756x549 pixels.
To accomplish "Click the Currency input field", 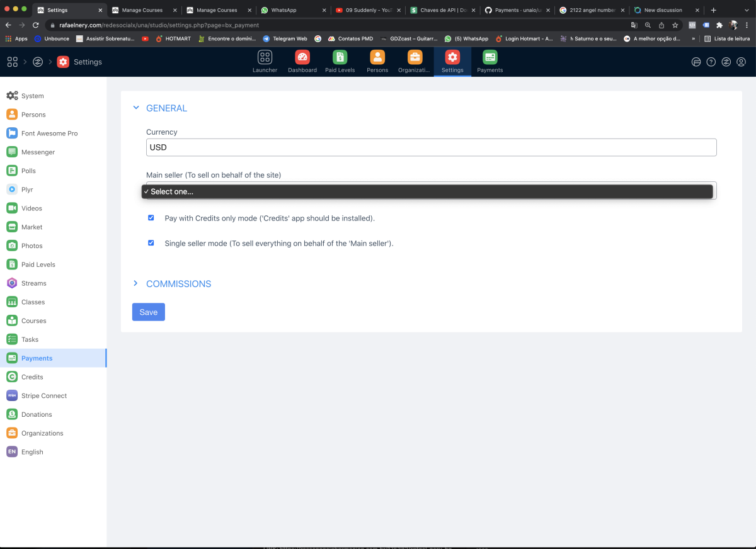I will pos(431,147).
